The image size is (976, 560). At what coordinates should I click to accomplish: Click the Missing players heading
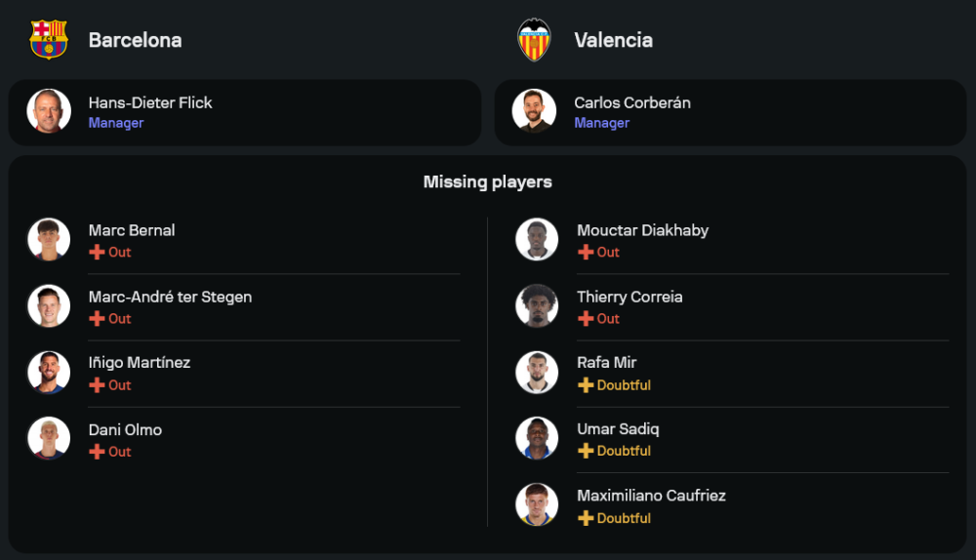pos(488,182)
